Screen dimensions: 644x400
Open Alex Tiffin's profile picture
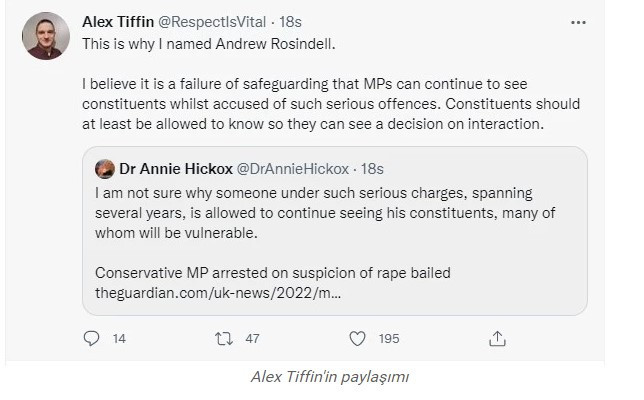click(46, 37)
